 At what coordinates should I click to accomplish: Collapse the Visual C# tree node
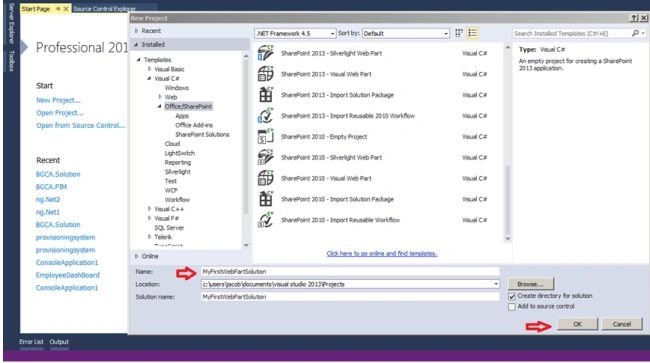(x=149, y=78)
